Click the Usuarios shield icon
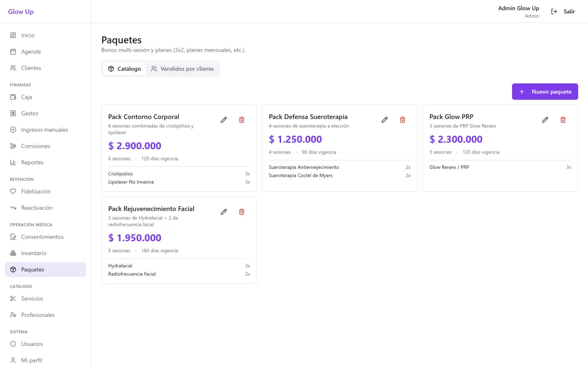 coord(13,344)
